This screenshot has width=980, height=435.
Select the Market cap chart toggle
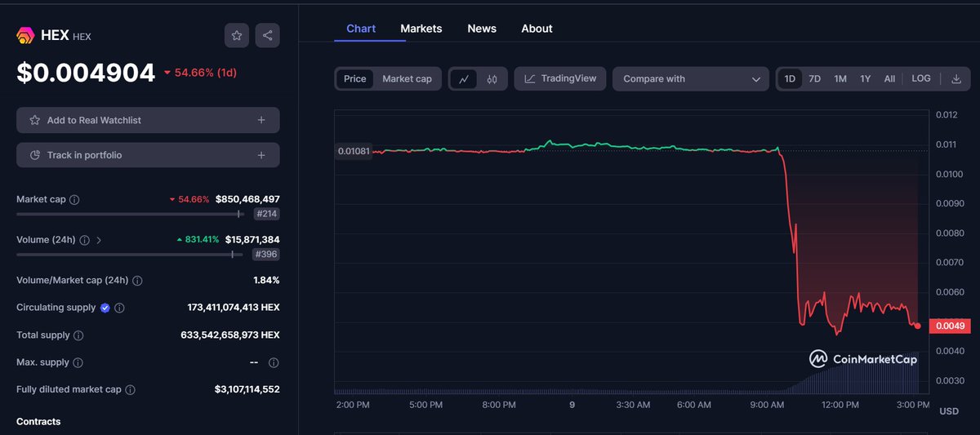coord(407,79)
